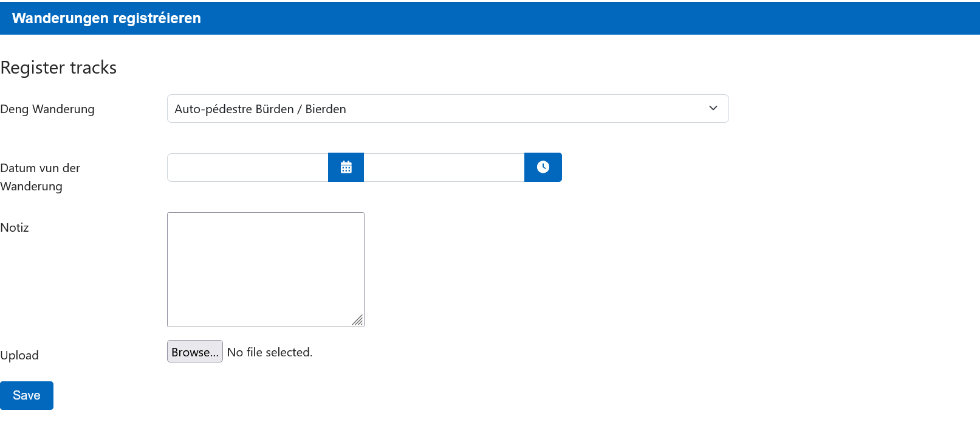Open the calendar date picker icon
This screenshot has width=980, height=433.
coord(346,167)
